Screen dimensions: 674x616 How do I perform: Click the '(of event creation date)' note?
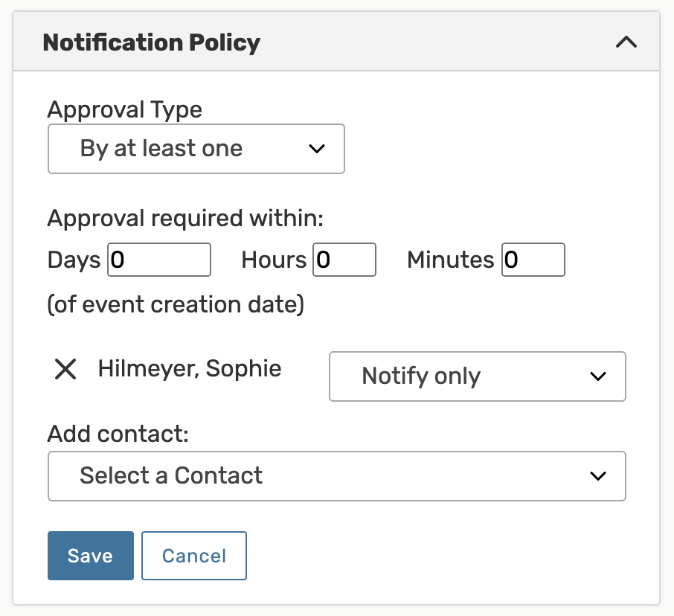tap(176, 305)
